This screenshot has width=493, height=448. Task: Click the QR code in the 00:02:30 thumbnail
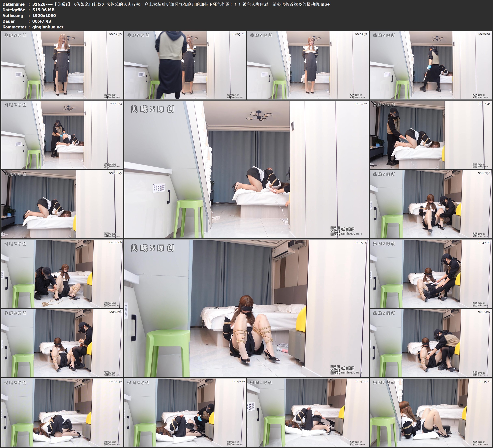(106, 96)
